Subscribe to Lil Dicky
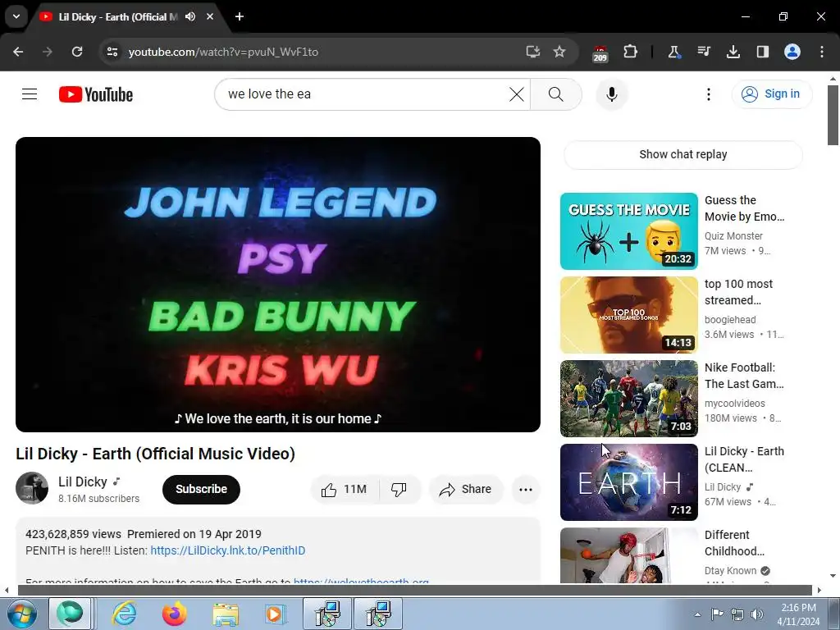840x630 pixels. (x=202, y=489)
